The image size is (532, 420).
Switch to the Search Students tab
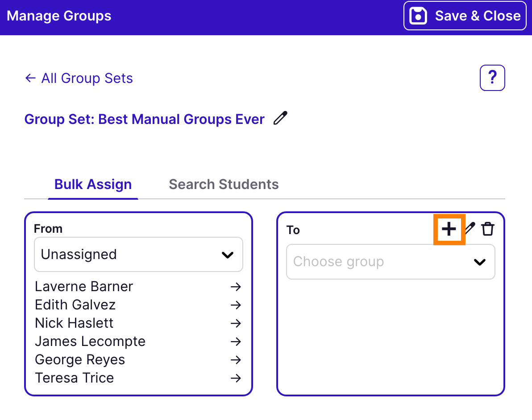(x=223, y=184)
